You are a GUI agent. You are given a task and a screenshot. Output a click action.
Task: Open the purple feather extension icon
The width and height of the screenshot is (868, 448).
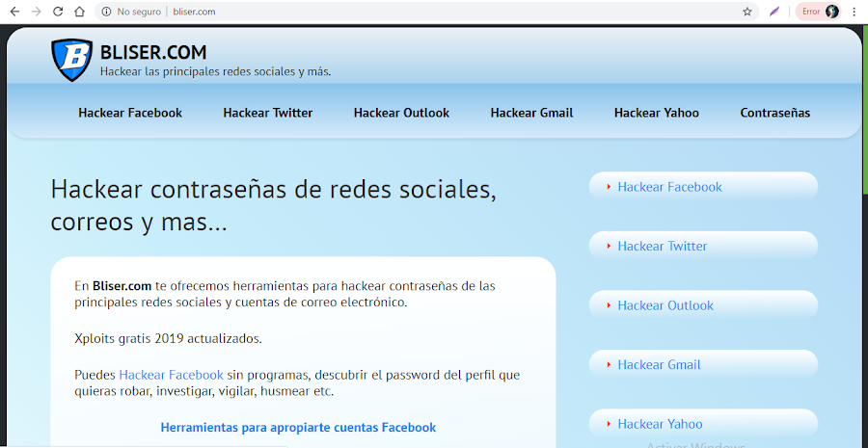pyautogui.click(x=774, y=12)
